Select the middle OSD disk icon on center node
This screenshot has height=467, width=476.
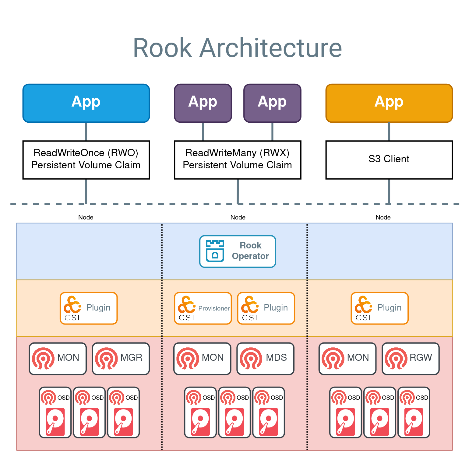234,421
